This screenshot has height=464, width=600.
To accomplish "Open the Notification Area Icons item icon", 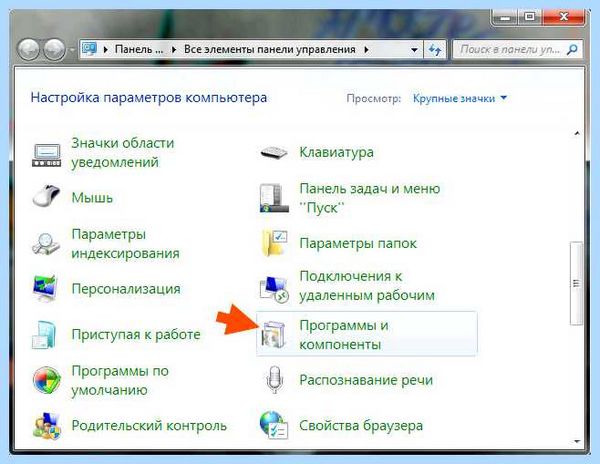I will 46,155.
